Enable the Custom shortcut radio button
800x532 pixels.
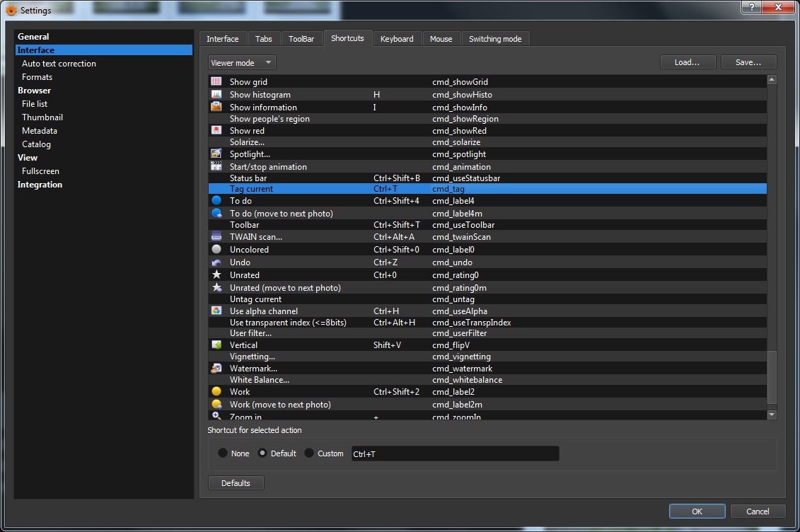tap(309, 453)
